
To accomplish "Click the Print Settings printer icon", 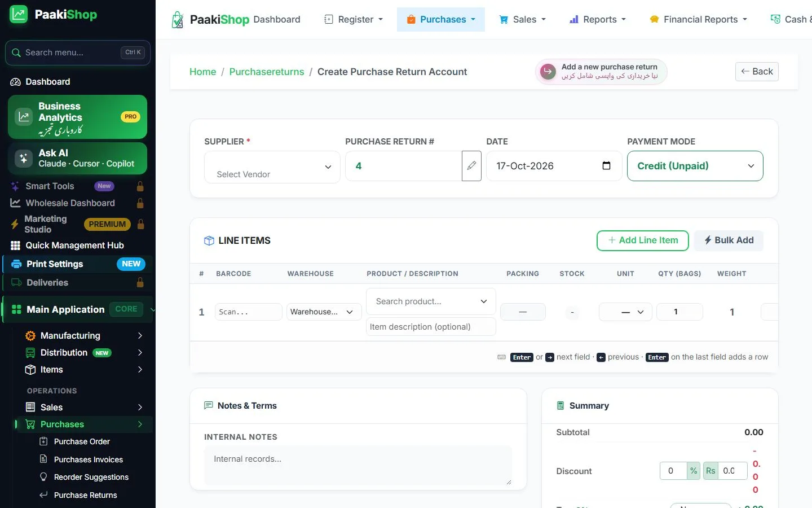I will point(16,264).
